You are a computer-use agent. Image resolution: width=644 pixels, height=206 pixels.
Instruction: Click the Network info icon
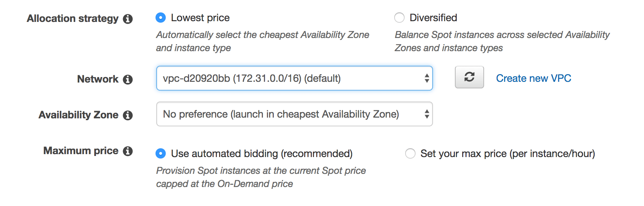point(128,80)
